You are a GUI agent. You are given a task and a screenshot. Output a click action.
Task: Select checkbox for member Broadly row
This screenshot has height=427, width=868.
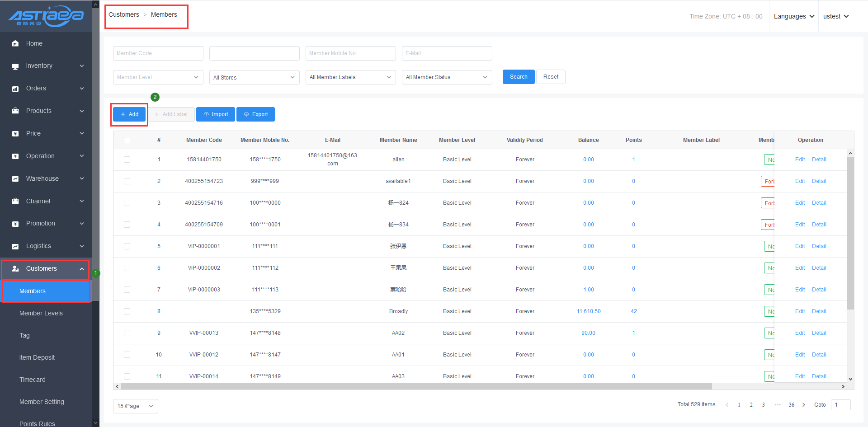pyautogui.click(x=127, y=311)
